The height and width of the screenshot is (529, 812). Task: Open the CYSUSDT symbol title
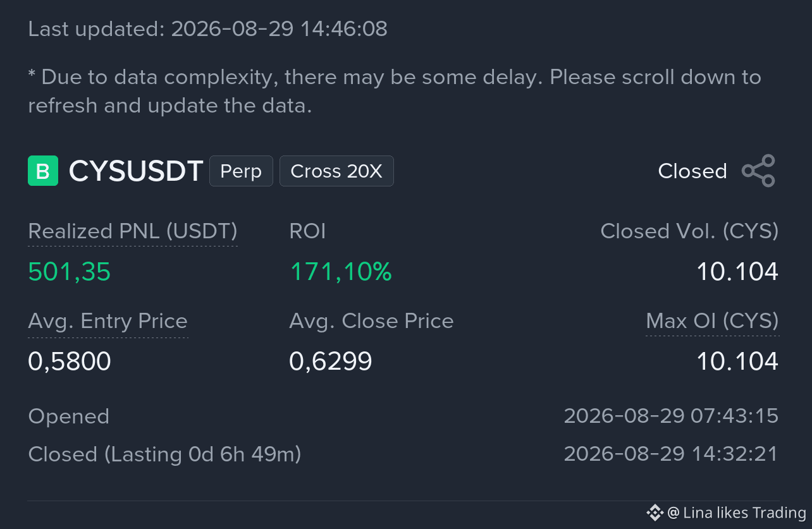136,171
